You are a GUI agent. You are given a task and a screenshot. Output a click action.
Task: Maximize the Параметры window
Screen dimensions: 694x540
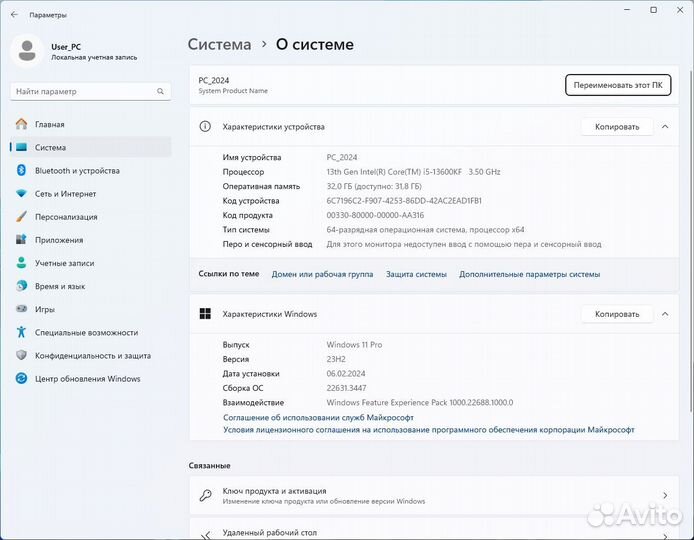[x=653, y=10]
